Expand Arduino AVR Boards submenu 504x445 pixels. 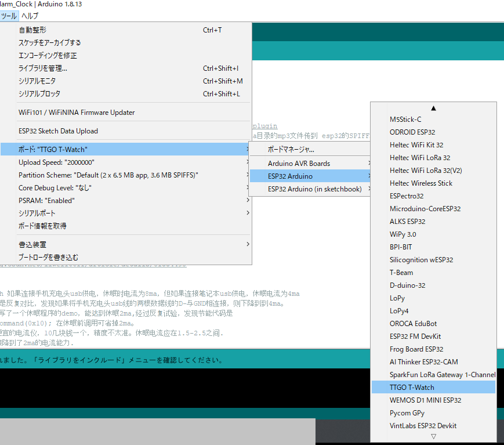click(x=310, y=164)
